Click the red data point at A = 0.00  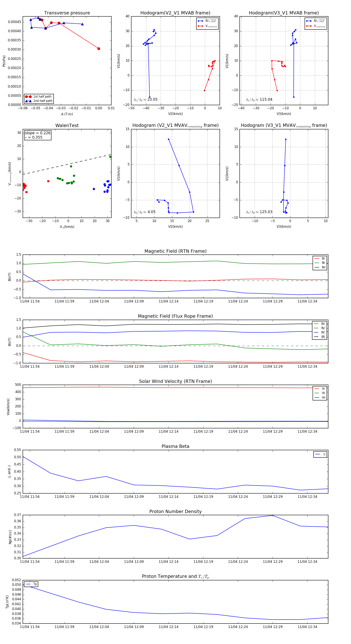tap(99, 49)
